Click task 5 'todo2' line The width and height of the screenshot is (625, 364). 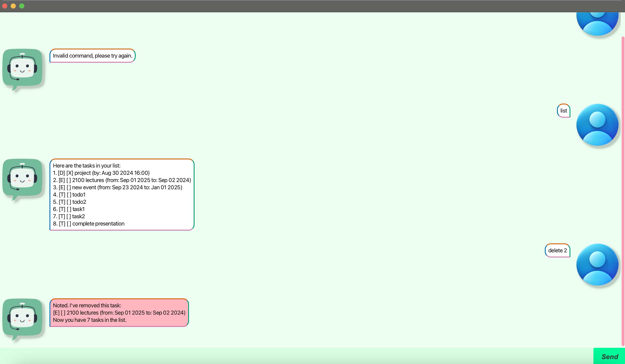pyautogui.click(x=70, y=202)
